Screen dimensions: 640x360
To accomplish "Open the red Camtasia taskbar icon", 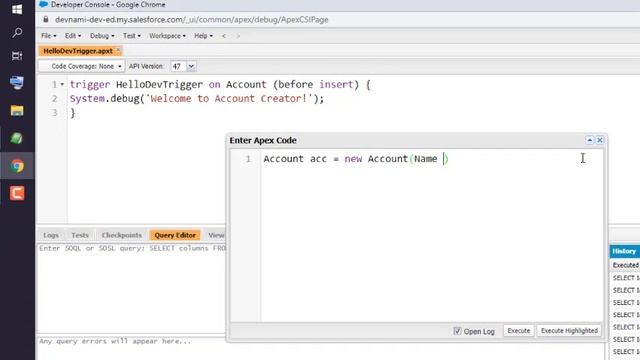I will point(17,193).
